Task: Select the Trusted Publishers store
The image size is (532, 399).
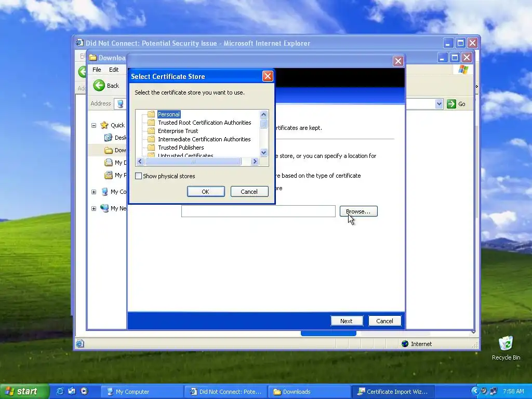Action: (181, 148)
